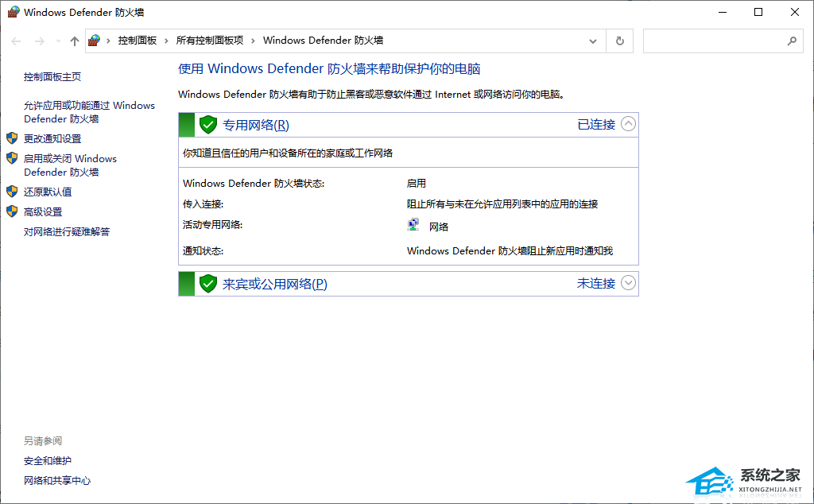Click the 来宾或公用网络(P) heading
The height and width of the screenshot is (504, 814).
(x=275, y=284)
